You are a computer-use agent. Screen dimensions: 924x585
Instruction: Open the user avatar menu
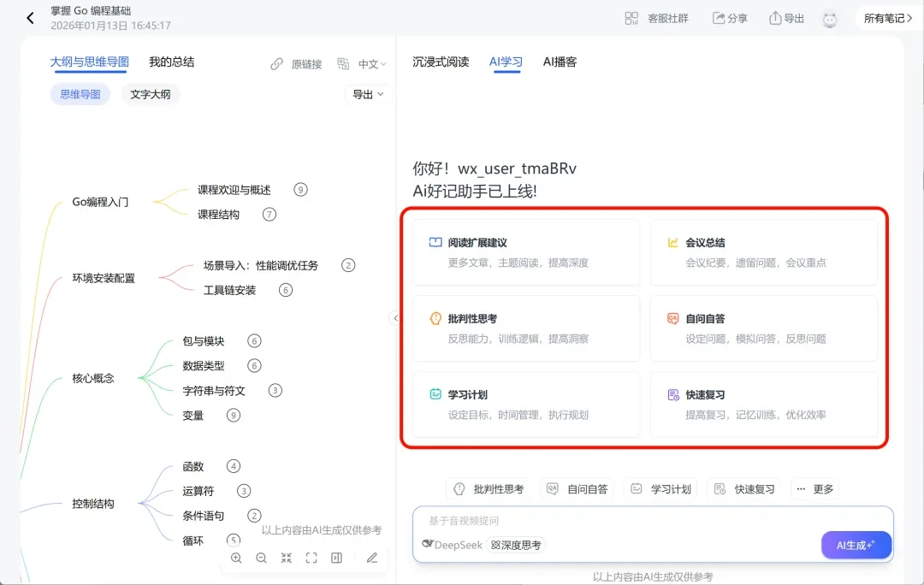click(x=830, y=20)
